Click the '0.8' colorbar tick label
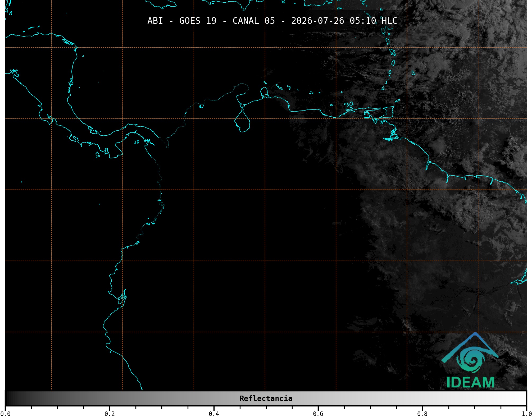Viewport: 532px width, 417px height. point(422,414)
